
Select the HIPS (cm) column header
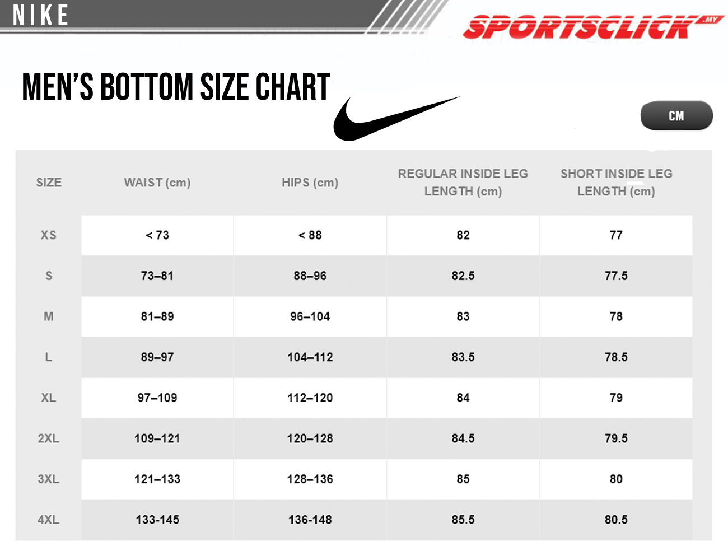coord(310,183)
